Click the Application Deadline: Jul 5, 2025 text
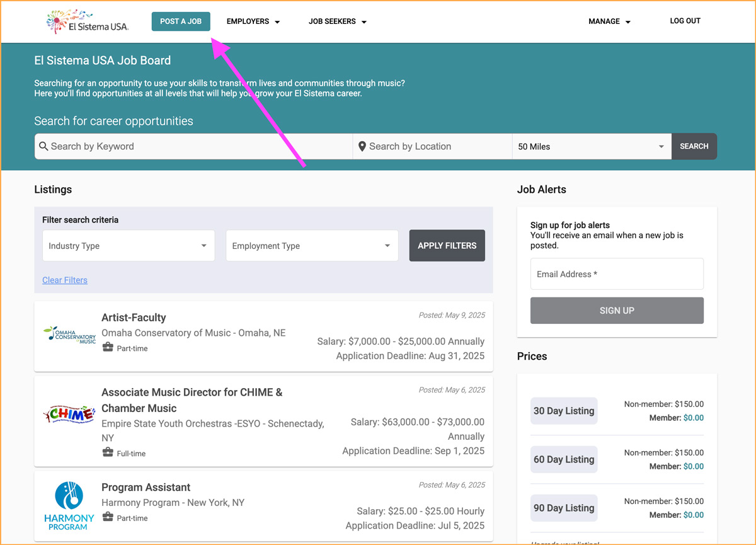756x545 pixels. coord(415,525)
